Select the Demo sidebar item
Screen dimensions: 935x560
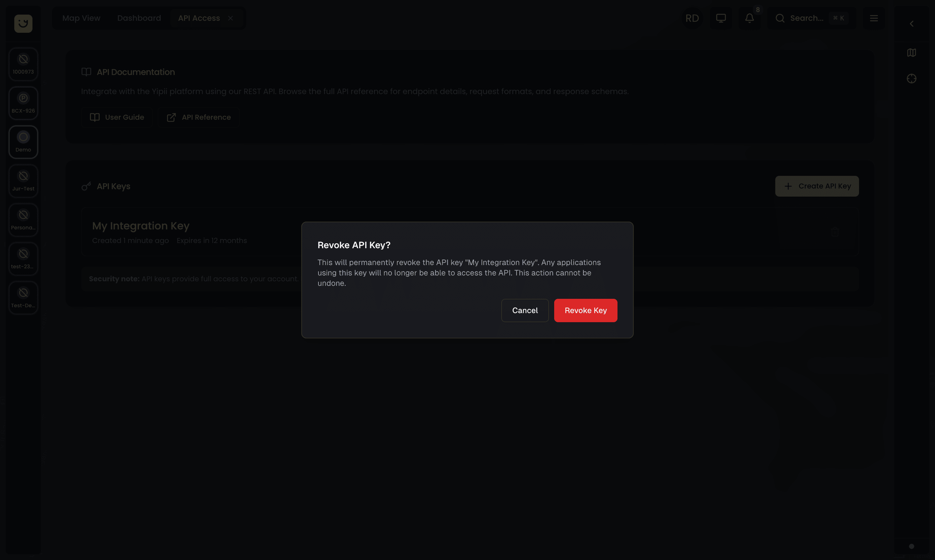pos(23,142)
